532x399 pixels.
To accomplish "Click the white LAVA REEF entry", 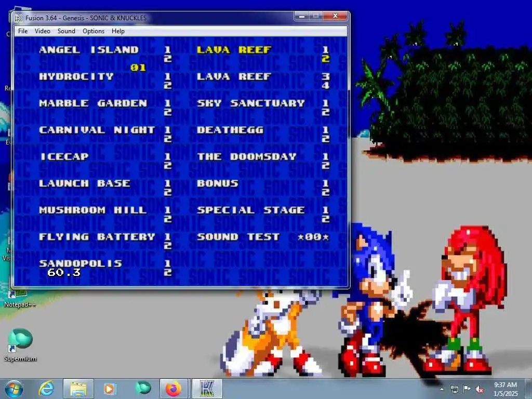I will 234,77.
